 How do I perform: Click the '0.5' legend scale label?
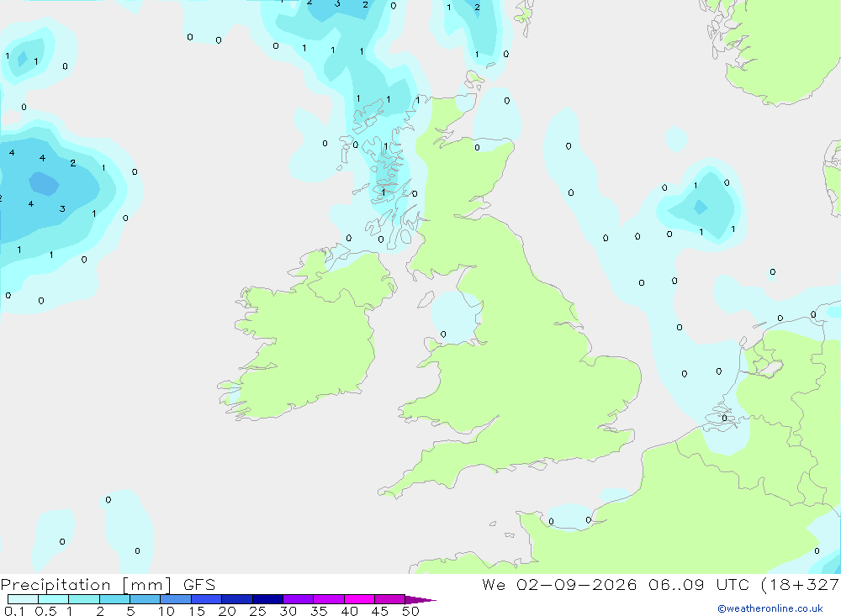pos(45,611)
